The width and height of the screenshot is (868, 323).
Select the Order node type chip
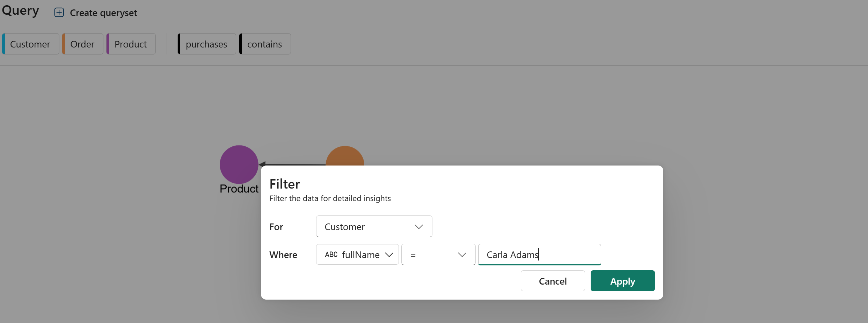point(82,44)
